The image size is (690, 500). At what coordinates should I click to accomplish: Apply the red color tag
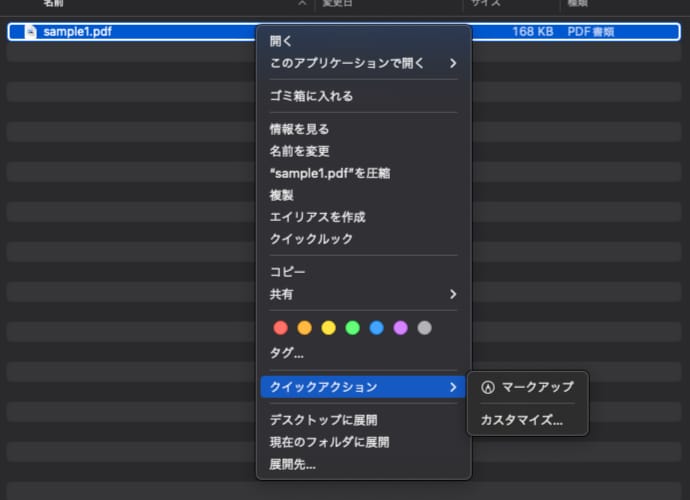(x=280, y=328)
